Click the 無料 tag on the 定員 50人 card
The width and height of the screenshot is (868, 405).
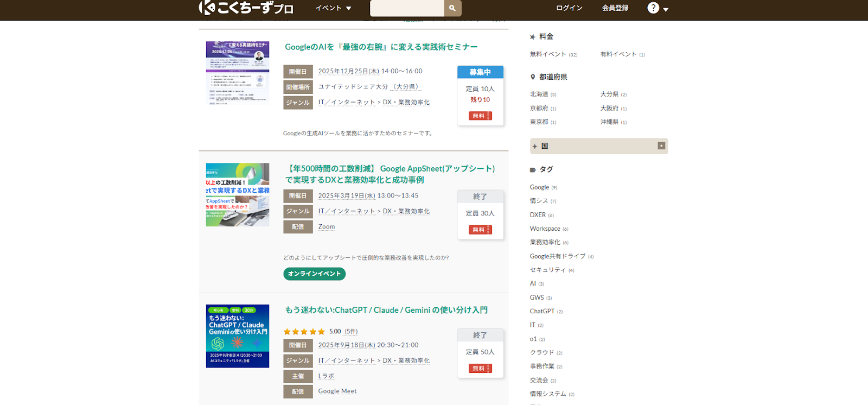pos(480,368)
